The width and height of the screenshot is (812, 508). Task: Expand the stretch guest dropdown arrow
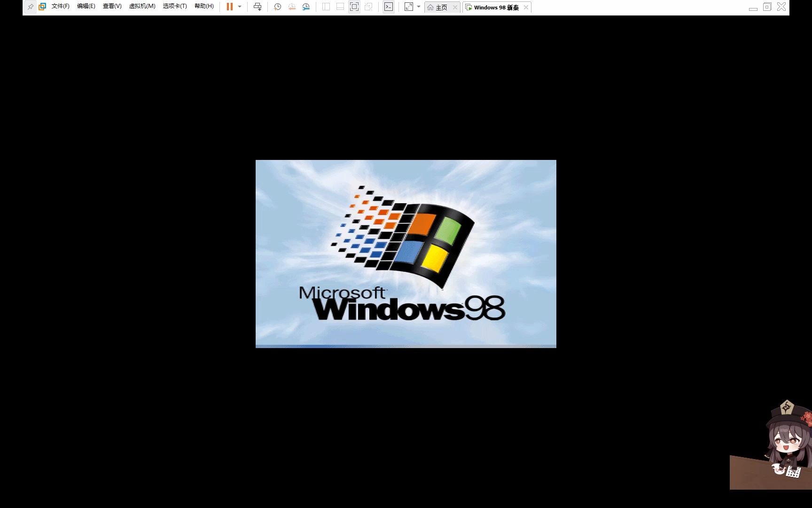(419, 7)
